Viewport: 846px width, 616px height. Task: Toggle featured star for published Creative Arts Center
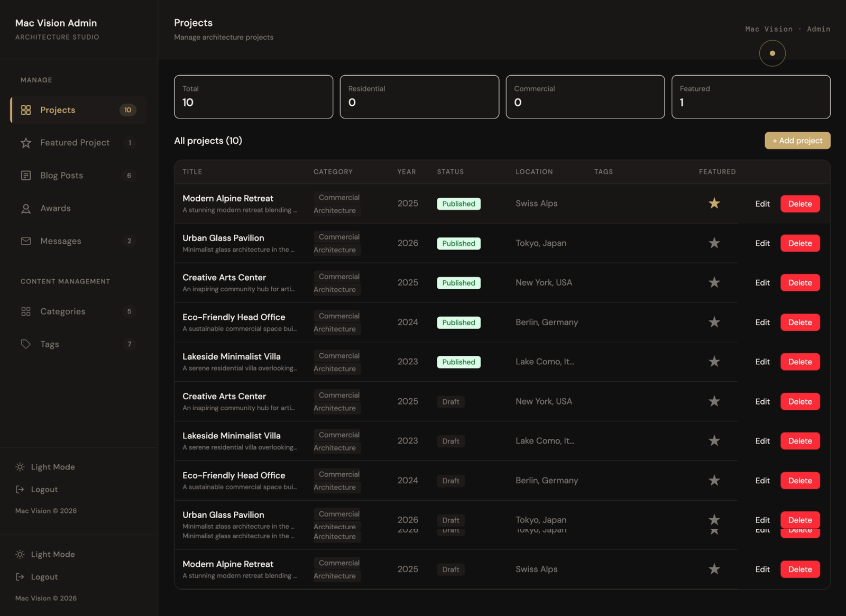click(x=714, y=283)
